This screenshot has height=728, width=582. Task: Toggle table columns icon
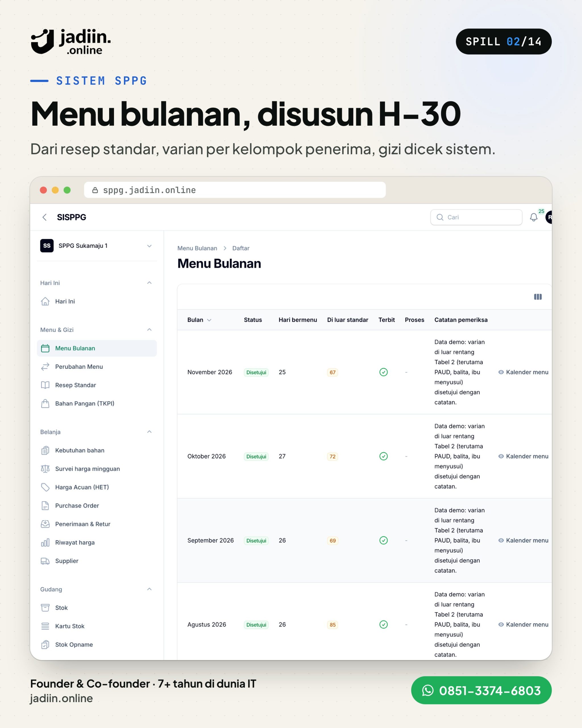click(x=538, y=297)
